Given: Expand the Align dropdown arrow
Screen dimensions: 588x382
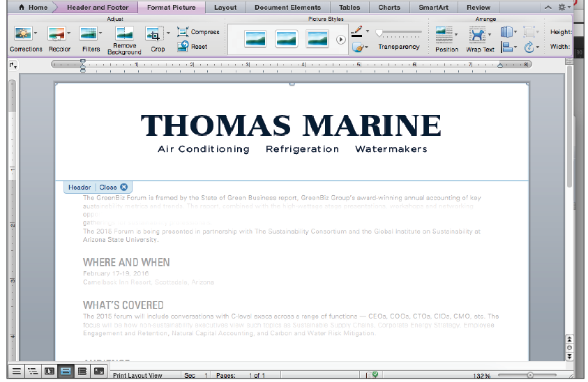Looking at the screenshot, I should [515, 47].
